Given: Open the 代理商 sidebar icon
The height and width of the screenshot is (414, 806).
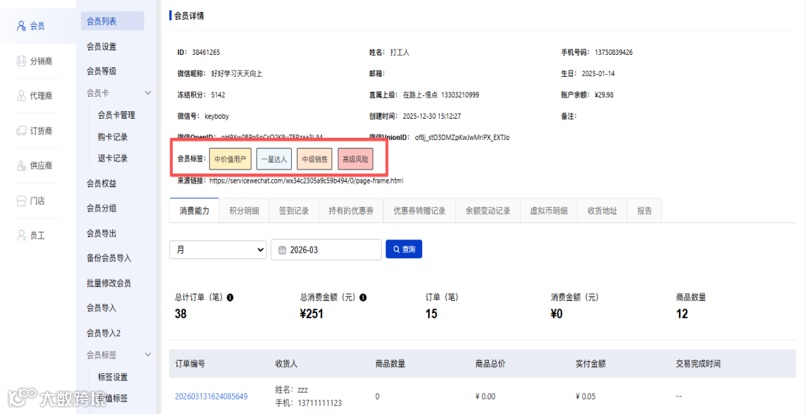Looking at the screenshot, I should coord(21,96).
